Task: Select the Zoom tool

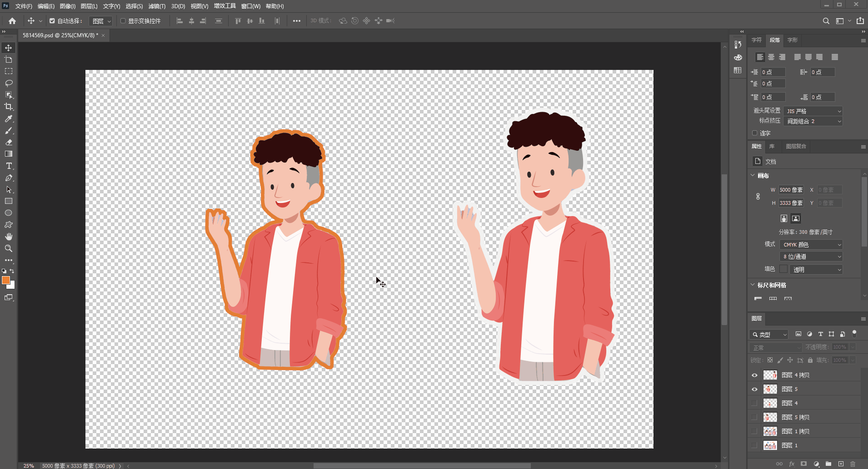Action: pyautogui.click(x=9, y=248)
